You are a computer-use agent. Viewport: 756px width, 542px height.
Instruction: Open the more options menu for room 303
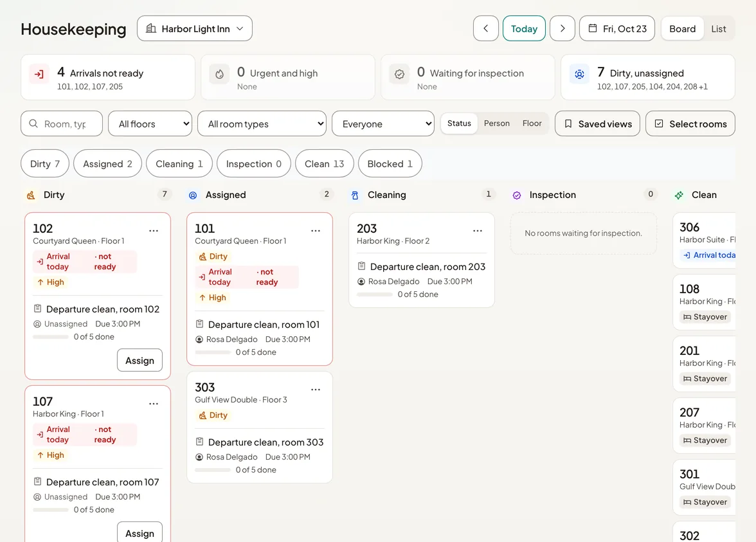coord(315,389)
